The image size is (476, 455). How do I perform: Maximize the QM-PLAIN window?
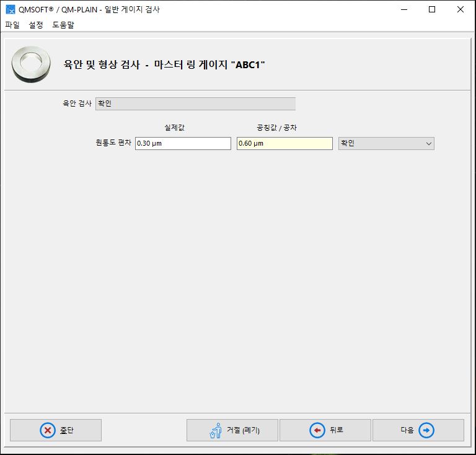point(432,9)
